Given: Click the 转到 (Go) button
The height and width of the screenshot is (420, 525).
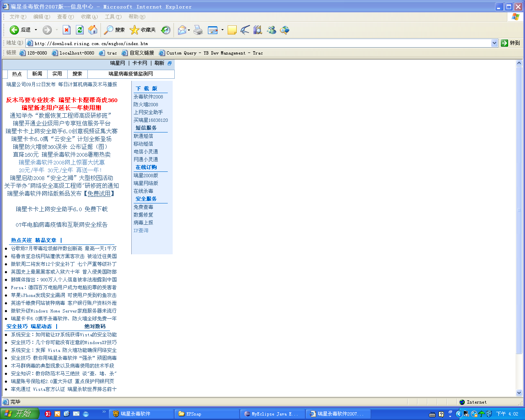Looking at the screenshot, I should pos(510,43).
